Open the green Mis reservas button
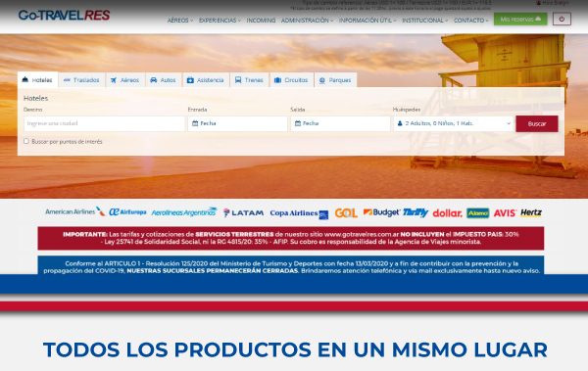Screen dimensions: 588x371 pyautogui.click(x=520, y=20)
